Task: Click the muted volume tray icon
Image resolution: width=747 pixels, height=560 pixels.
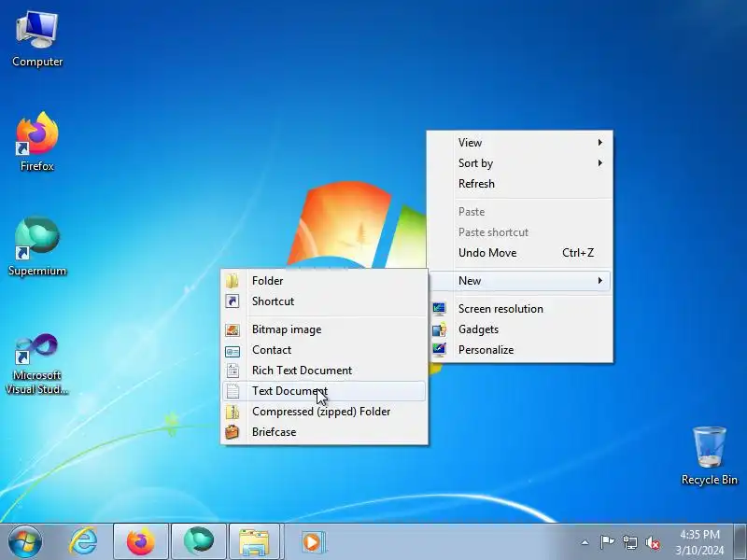Action: [x=653, y=542]
